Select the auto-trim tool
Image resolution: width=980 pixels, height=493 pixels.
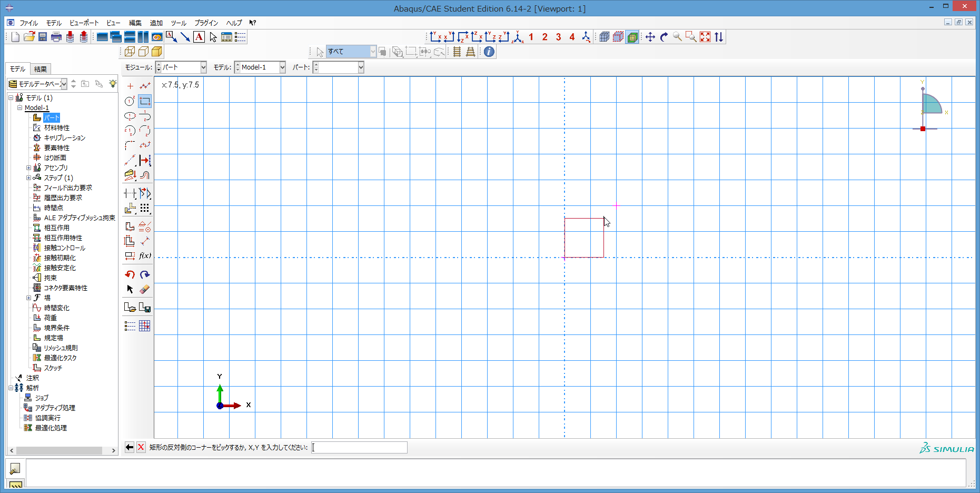click(130, 194)
